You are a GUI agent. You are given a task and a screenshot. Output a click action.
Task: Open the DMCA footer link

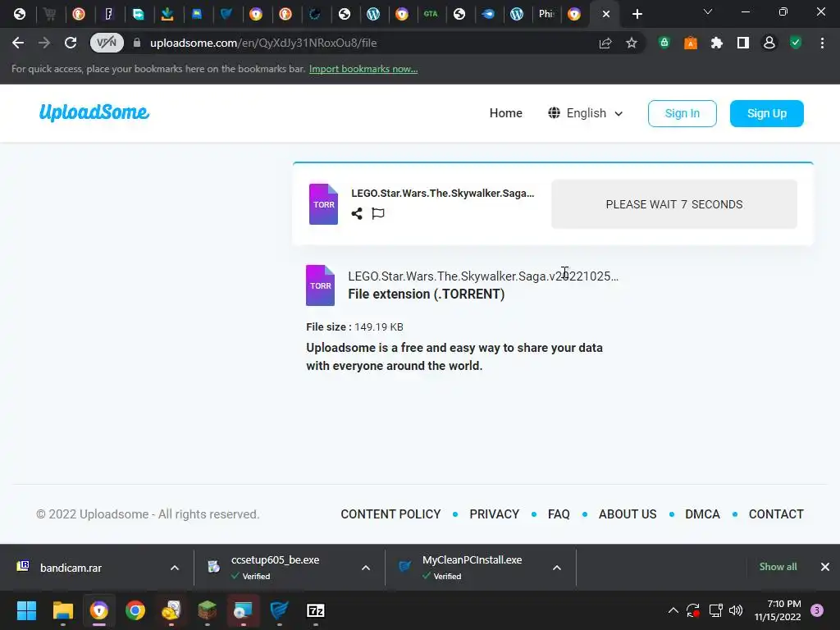tap(702, 514)
